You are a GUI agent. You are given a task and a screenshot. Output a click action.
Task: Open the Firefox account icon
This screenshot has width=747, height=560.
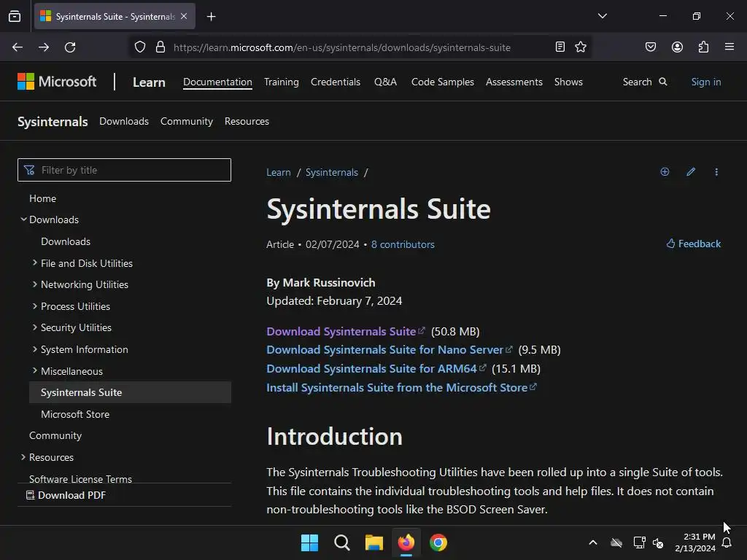click(677, 47)
